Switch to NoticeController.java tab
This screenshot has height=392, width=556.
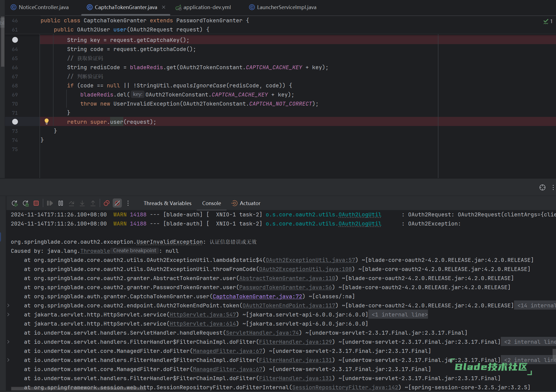(x=40, y=7)
